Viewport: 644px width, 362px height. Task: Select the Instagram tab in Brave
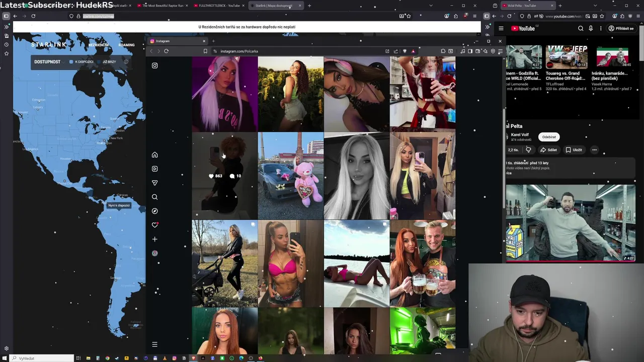(178, 41)
